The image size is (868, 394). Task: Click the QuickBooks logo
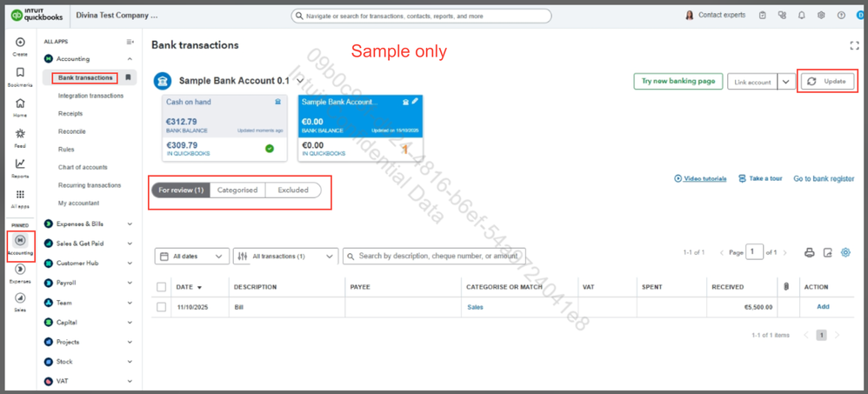[37, 16]
